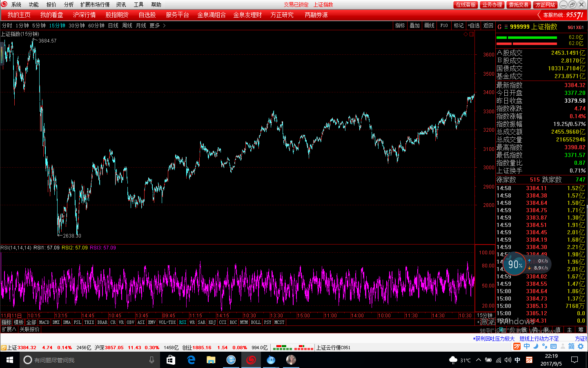The image size is (588, 368).
Task: Expand the 更多 period options
Action: [157, 25]
